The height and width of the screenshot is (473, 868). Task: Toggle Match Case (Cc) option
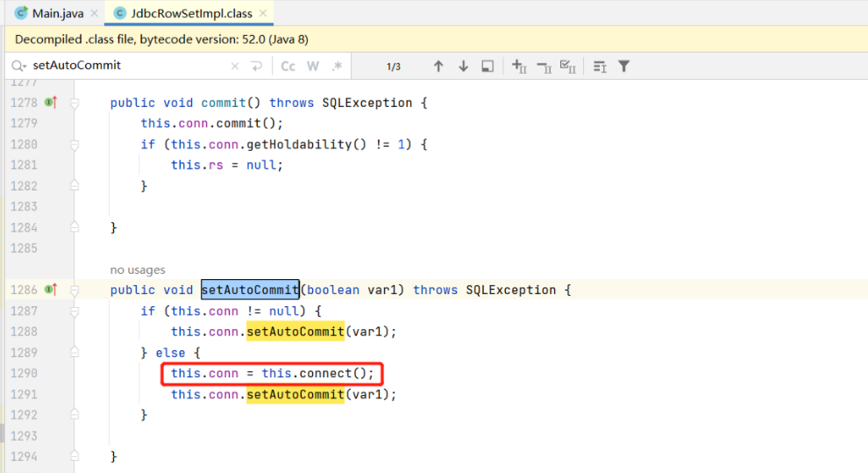[288, 67]
